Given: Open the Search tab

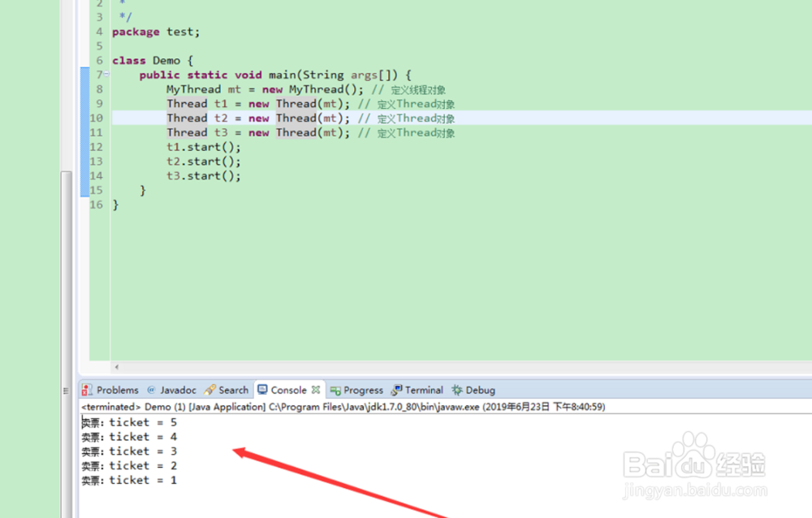Looking at the screenshot, I should coord(227,390).
